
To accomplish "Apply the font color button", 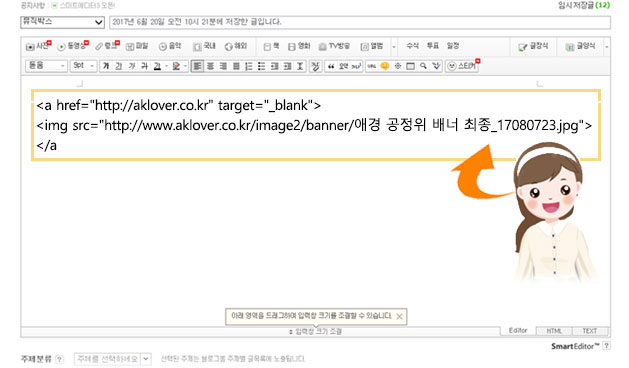I will click(157, 66).
